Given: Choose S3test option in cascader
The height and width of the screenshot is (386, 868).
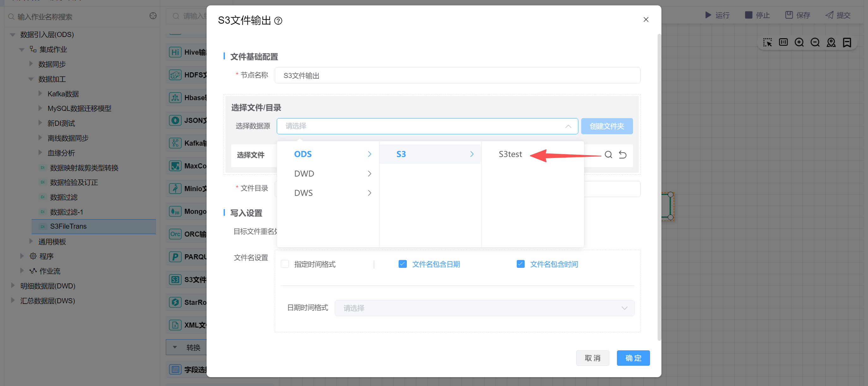Looking at the screenshot, I should [x=510, y=154].
